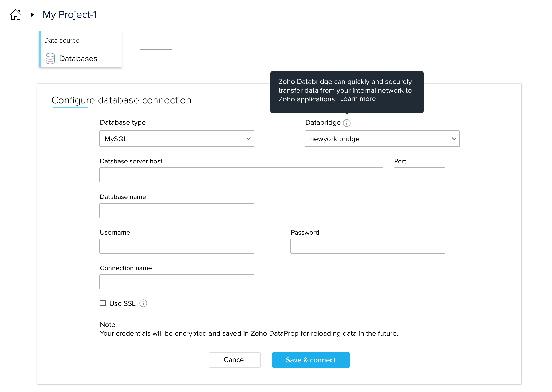552x392 pixels.
Task: Select the Database name input
Action: coord(177,211)
